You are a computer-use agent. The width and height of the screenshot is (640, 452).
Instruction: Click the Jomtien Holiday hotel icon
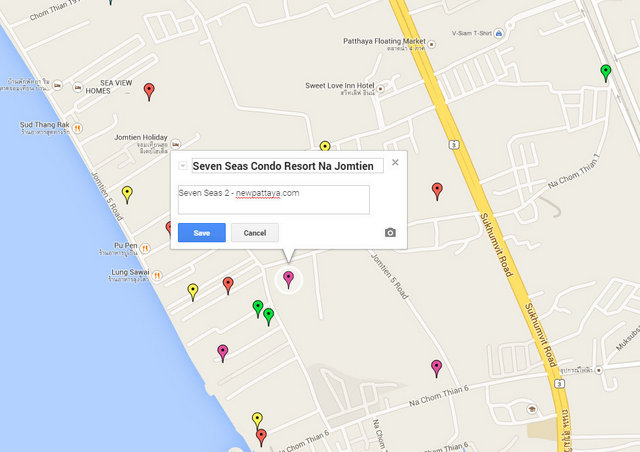click(176, 144)
